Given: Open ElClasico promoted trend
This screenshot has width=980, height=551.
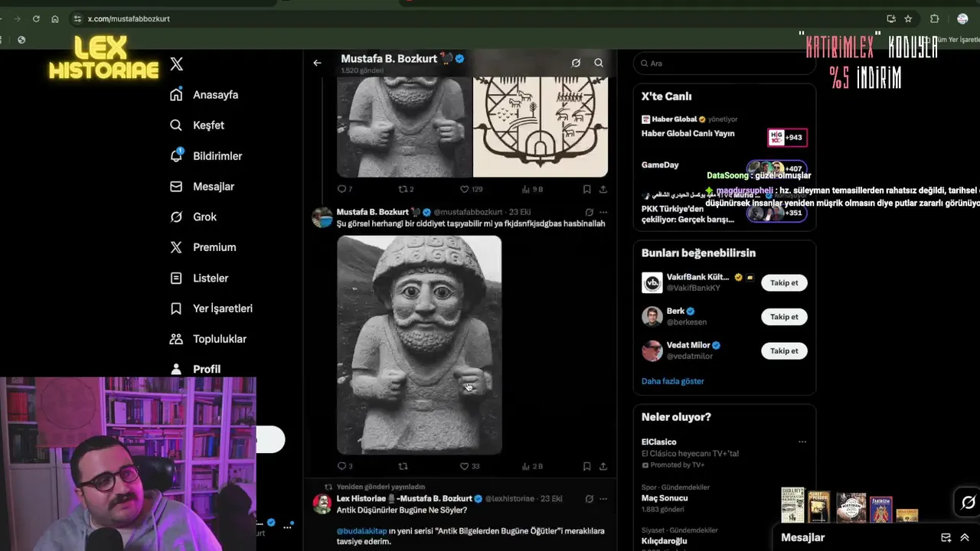Looking at the screenshot, I should [x=724, y=452].
